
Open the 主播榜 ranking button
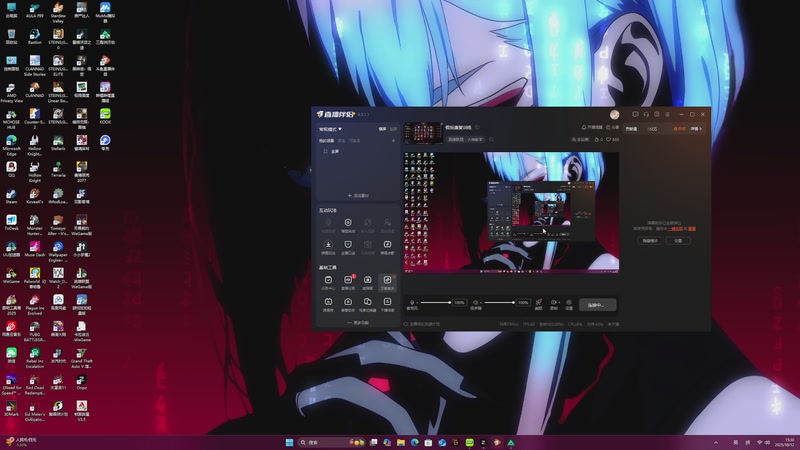coord(580,139)
